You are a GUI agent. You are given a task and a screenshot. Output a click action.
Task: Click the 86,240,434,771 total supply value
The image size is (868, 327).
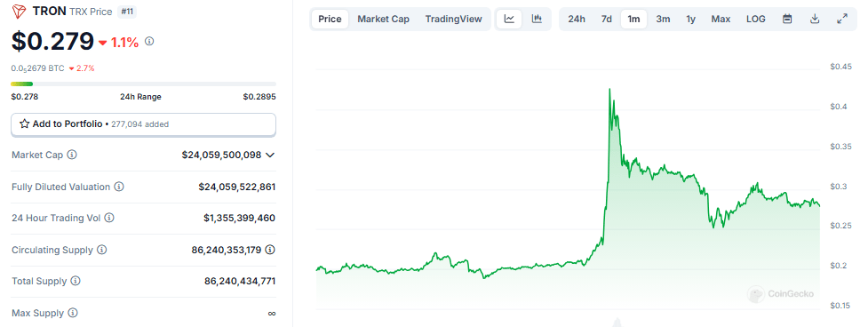pyautogui.click(x=240, y=281)
